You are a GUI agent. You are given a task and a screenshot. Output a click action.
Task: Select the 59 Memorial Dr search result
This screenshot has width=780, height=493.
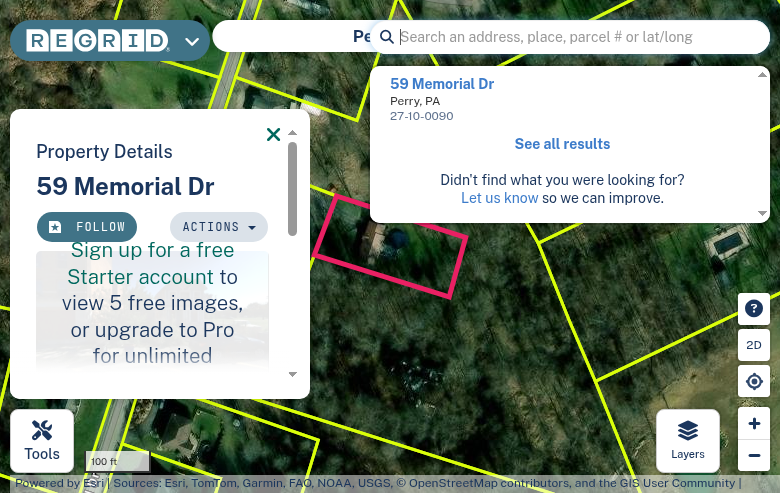click(x=442, y=84)
